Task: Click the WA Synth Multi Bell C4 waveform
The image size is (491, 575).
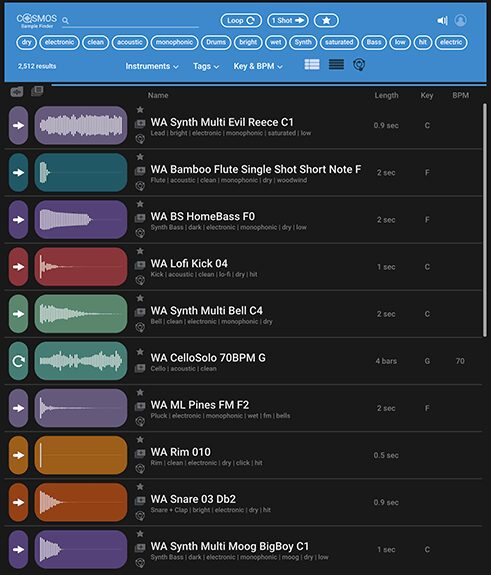Action: [81, 314]
